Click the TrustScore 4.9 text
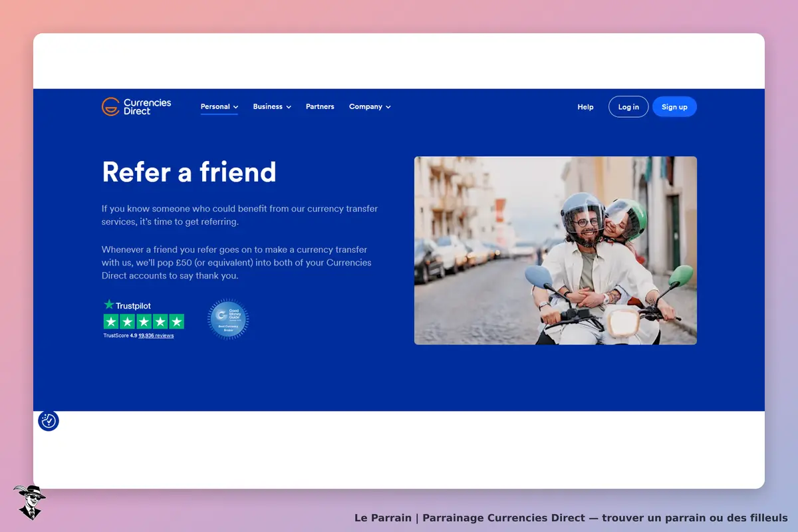 (120, 336)
